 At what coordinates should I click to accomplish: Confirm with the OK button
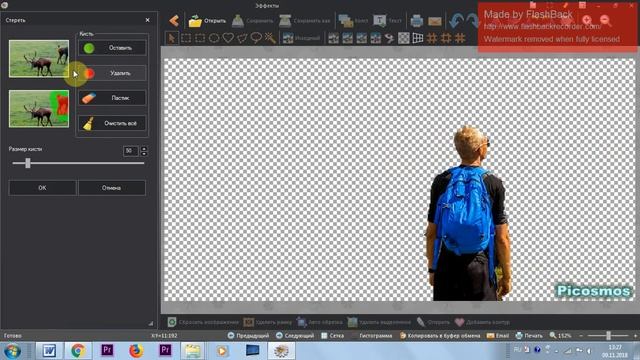pos(42,188)
